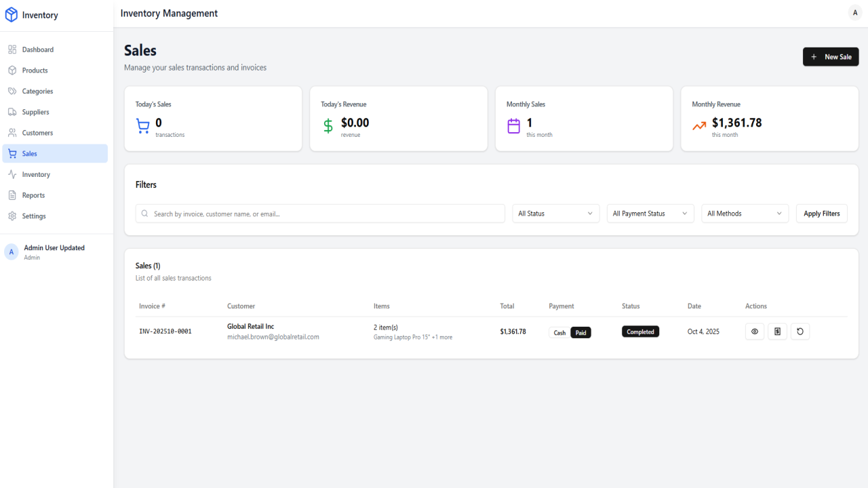
Task: Click the Sales cart icon in sidebar
Action: point(12,154)
